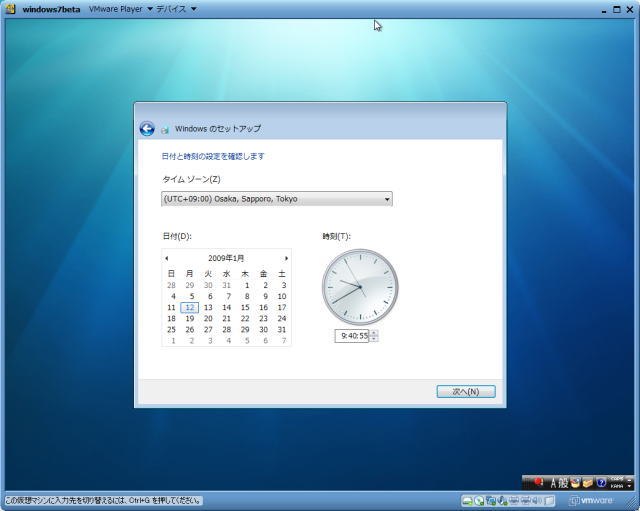Select date 27 in the calendar
The height and width of the screenshot is (511, 640).
[x=208, y=329]
